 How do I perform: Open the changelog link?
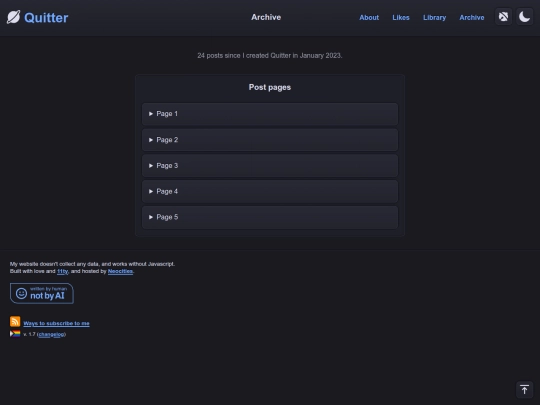coord(52,334)
